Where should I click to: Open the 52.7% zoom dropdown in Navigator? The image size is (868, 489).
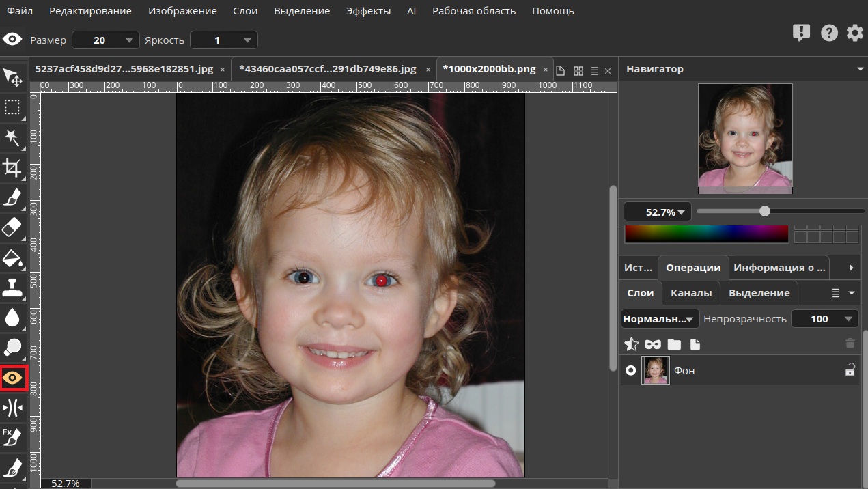657,212
